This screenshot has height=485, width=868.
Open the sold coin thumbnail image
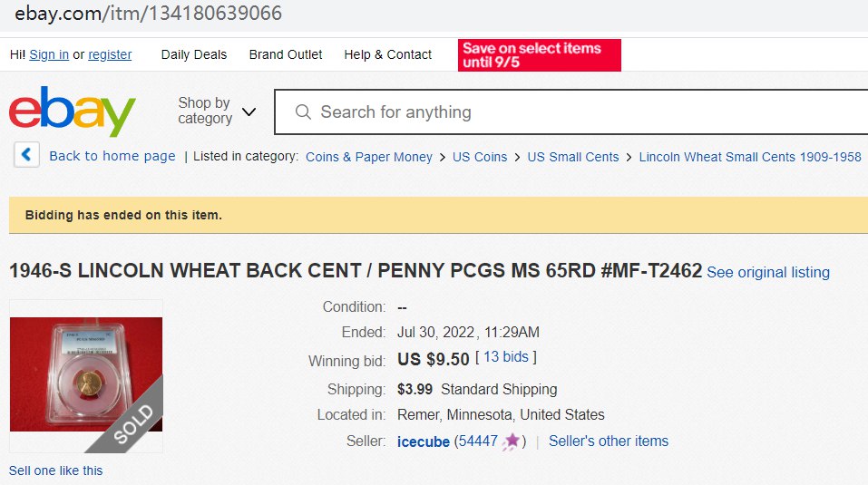click(x=86, y=375)
